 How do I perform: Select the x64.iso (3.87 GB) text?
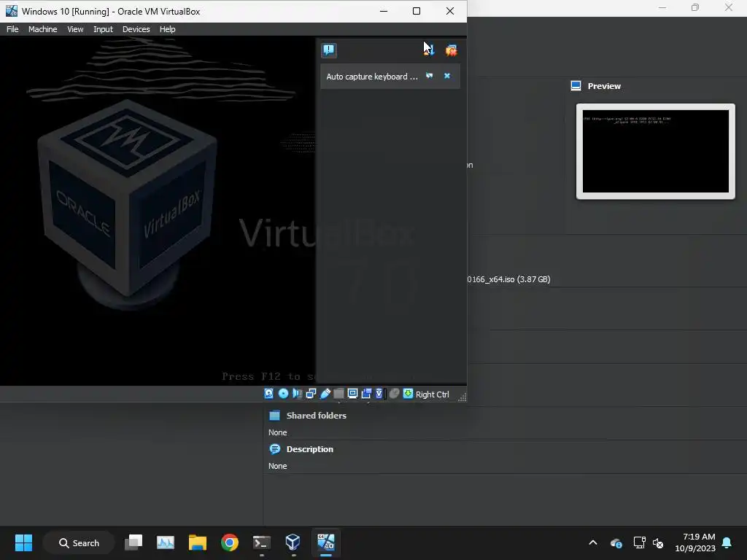(508, 279)
